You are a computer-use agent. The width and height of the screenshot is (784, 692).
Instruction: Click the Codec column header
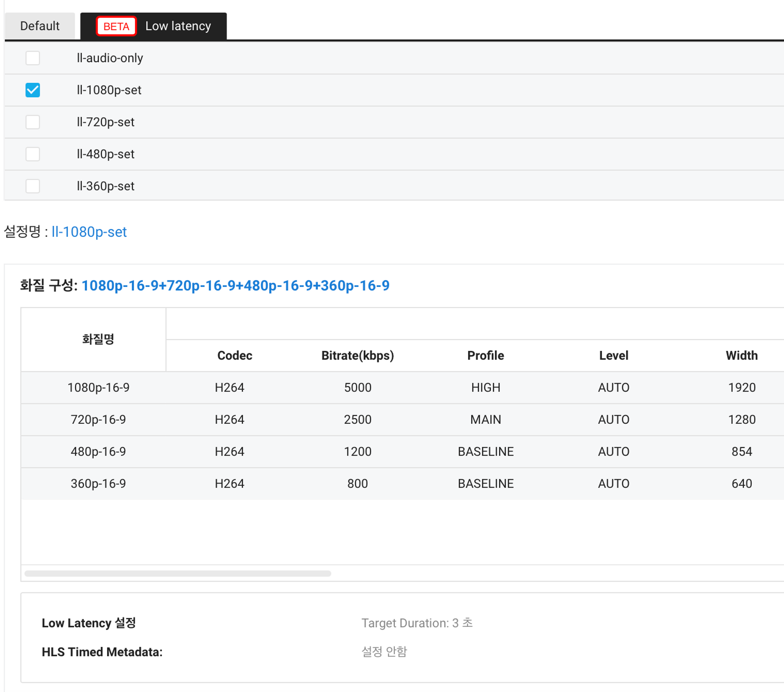click(x=234, y=355)
